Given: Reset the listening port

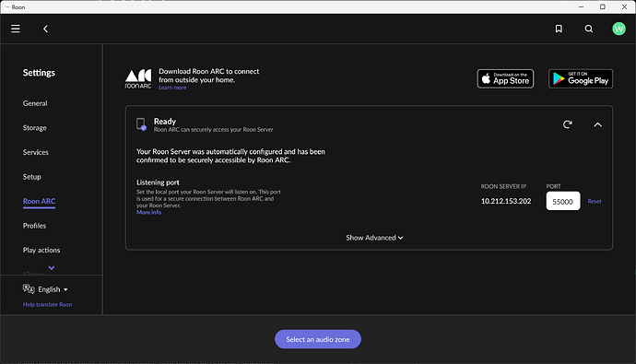Looking at the screenshot, I should (x=595, y=202).
